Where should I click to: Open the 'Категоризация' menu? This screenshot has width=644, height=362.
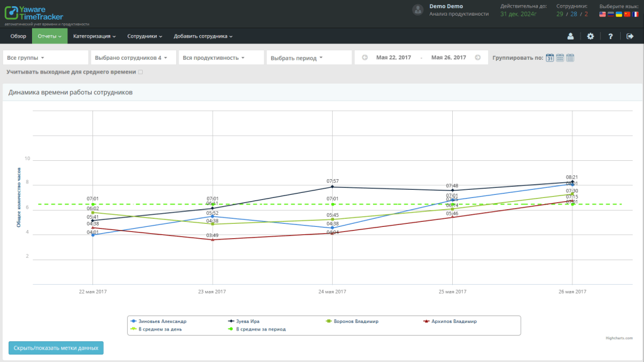94,36
